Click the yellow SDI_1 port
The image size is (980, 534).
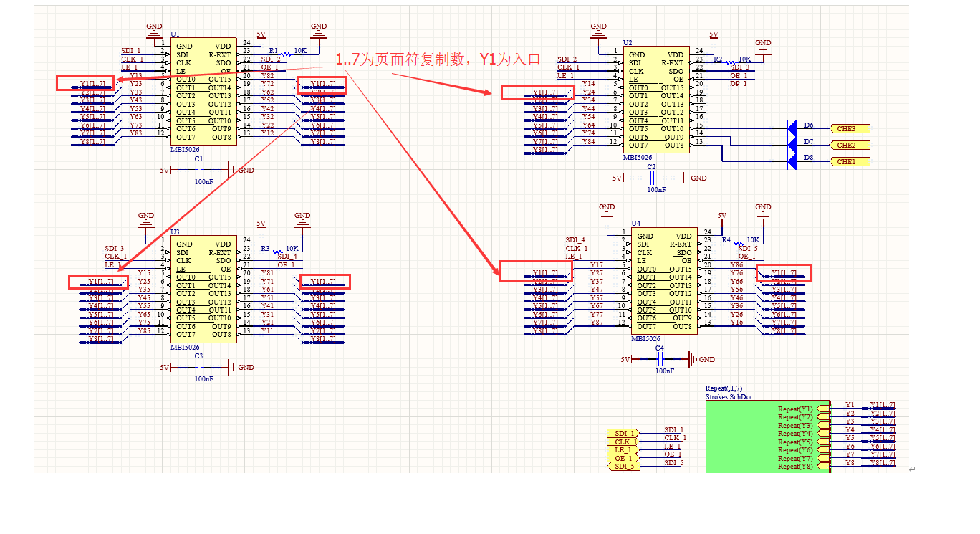pos(623,434)
